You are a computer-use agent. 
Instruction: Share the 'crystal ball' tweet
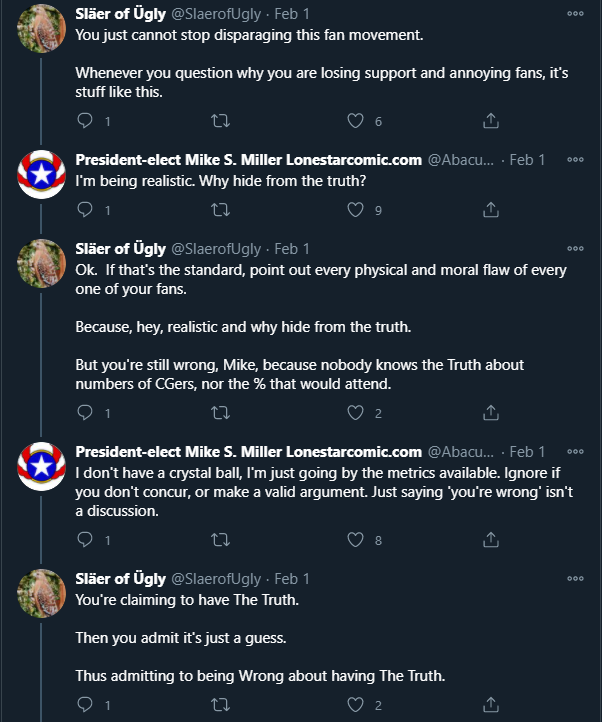491,540
